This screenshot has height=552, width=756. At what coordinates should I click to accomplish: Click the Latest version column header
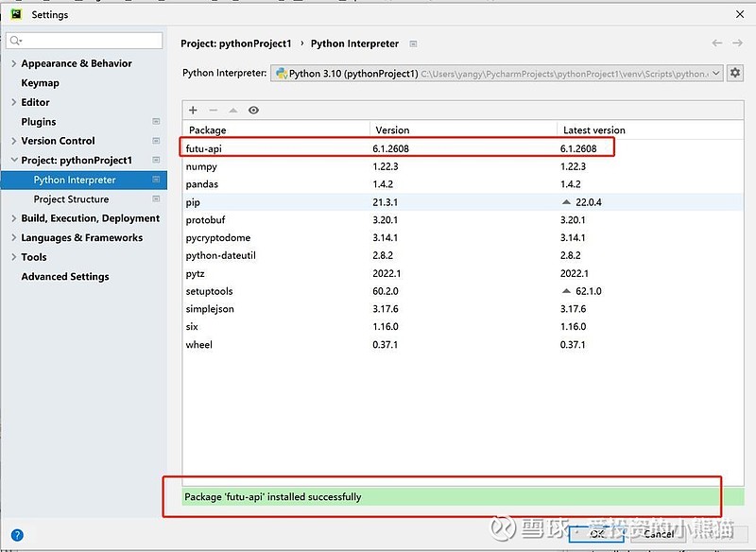pyautogui.click(x=593, y=129)
